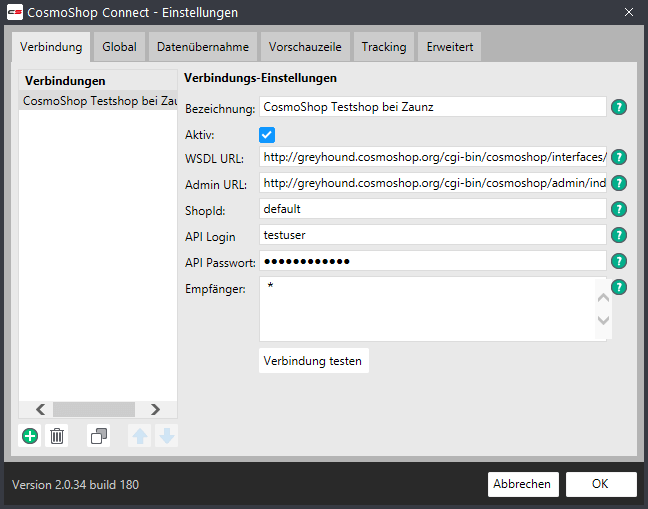Viewport: 648px width, 509px height.
Task: Click the Verbindungen list header
Action: click(98, 81)
